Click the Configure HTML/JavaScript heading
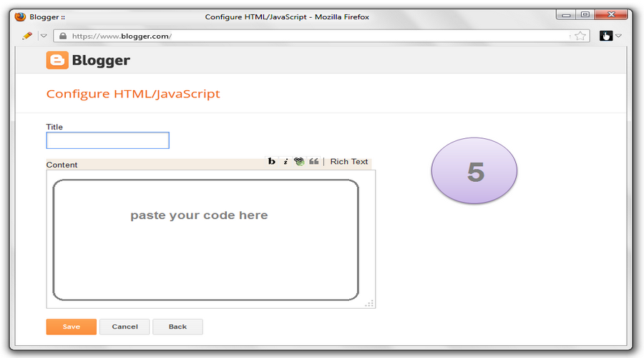 [133, 94]
